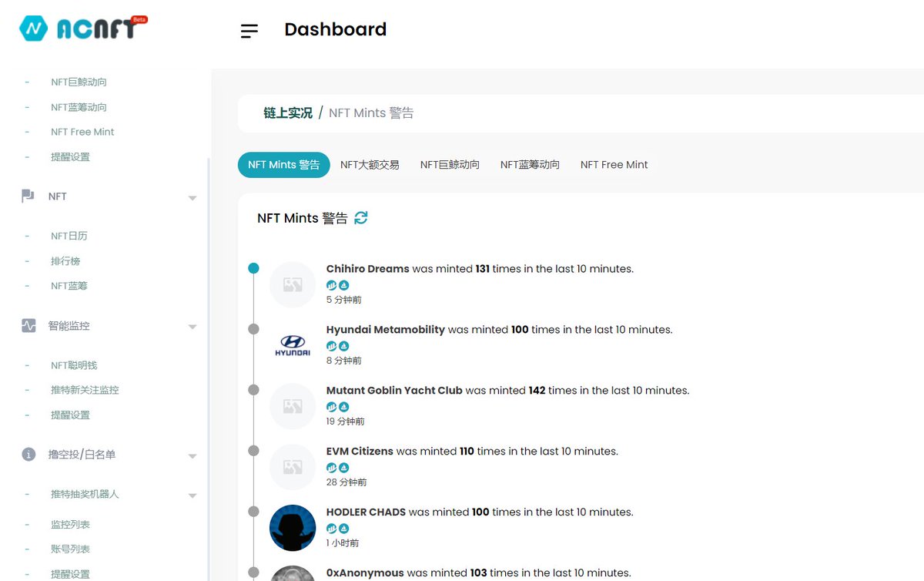Open chart icon for Mutant Goblin Yacht Club

coord(332,407)
